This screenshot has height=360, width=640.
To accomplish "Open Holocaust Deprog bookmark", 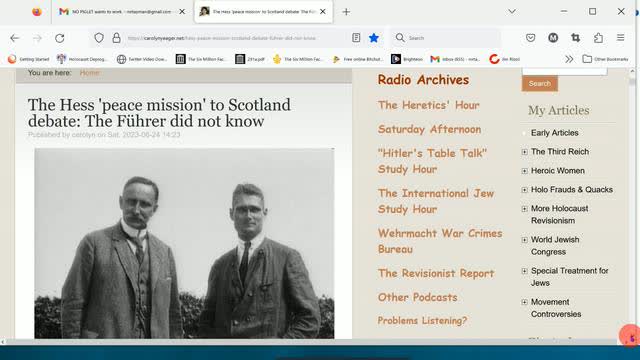I will pos(82,59).
